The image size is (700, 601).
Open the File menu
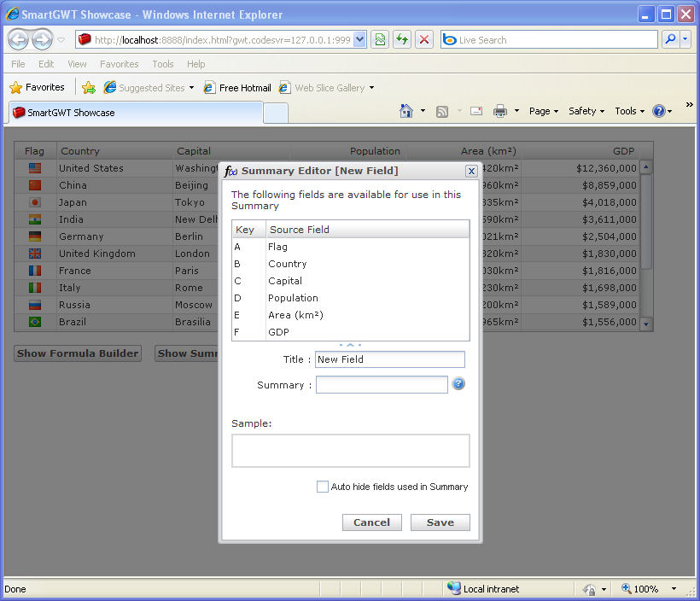pos(18,64)
